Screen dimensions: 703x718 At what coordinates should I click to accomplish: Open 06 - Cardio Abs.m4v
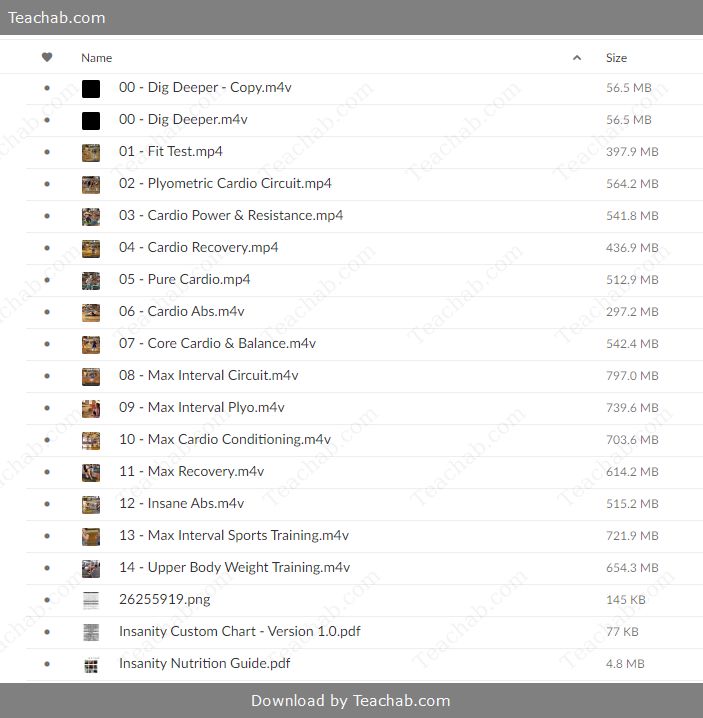[182, 311]
